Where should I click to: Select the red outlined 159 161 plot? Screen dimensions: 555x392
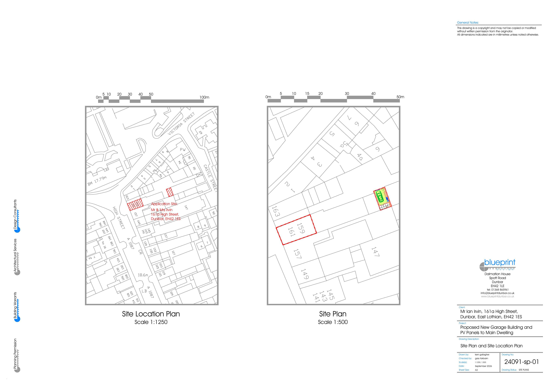[x=296, y=230]
